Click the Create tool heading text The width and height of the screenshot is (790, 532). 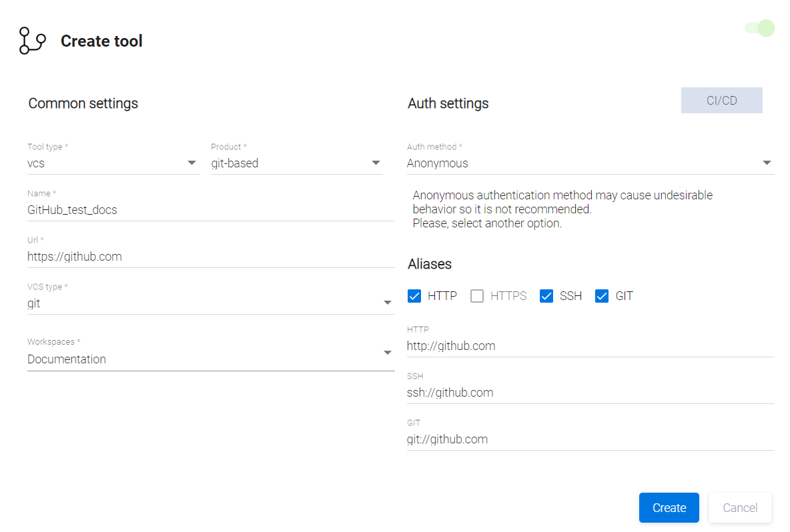101,41
